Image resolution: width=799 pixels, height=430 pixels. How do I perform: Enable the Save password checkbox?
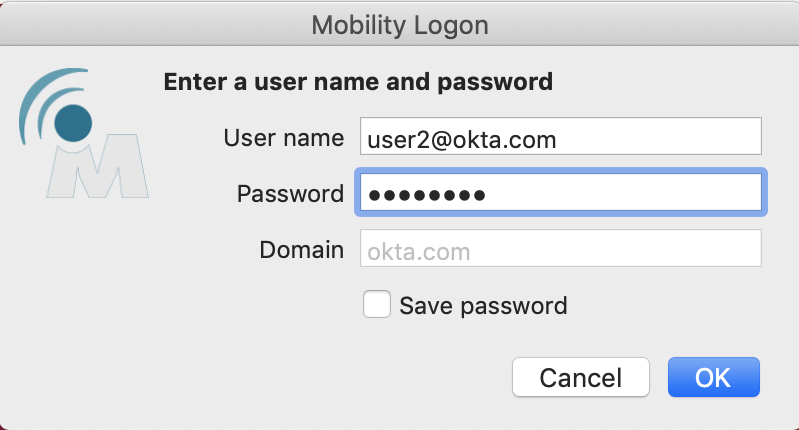(x=377, y=305)
